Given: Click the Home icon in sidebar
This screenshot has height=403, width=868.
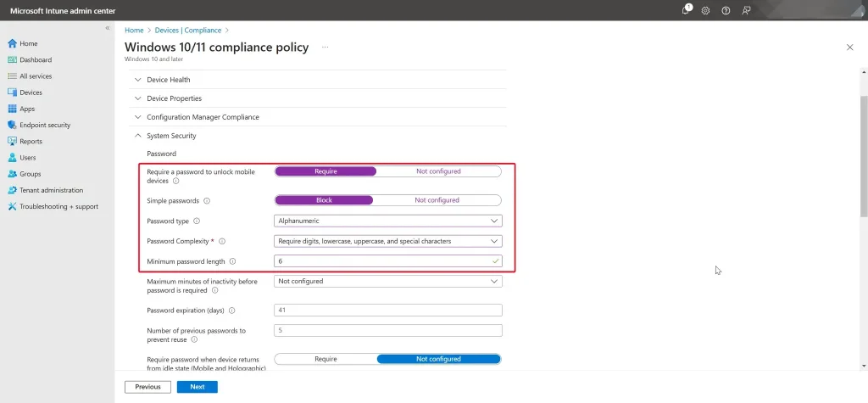Looking at the screenshot, I should pyautogui.click(x=12, y=43).
